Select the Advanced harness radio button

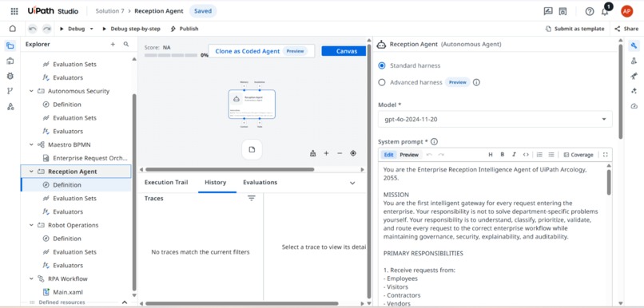pos(382,82)
